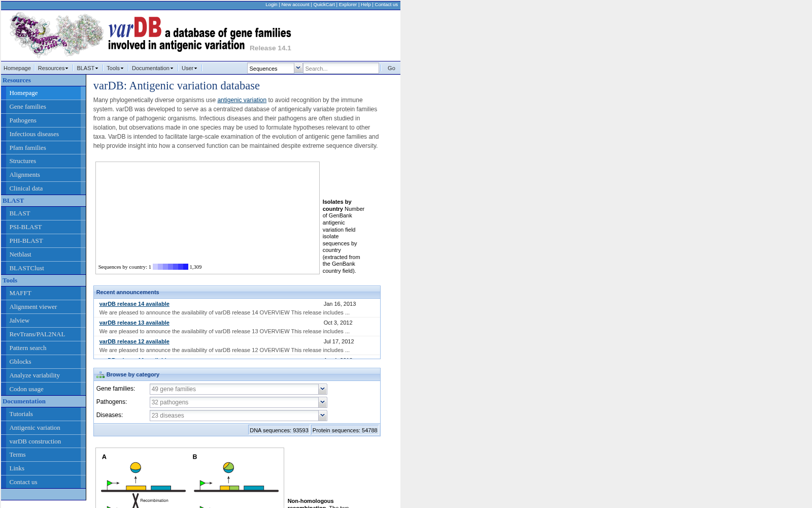Click the Go search button
The width and height of the screenshot is (812, 508).
391,68
